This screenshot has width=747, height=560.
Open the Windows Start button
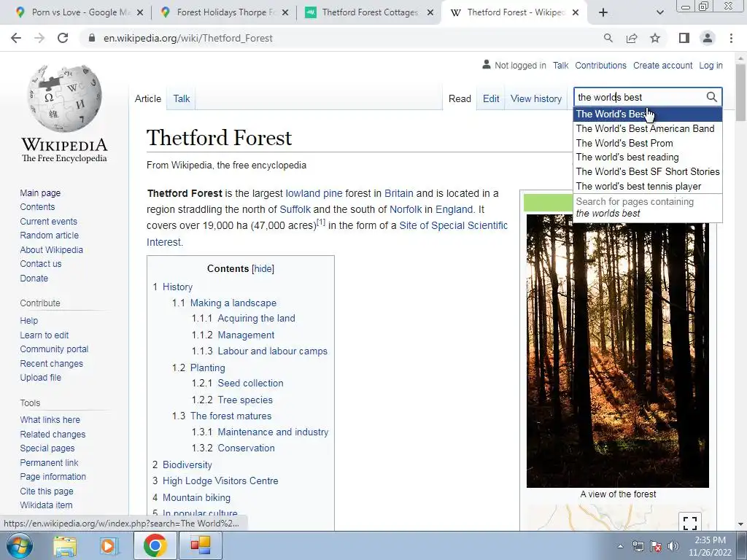click(20, 545)
